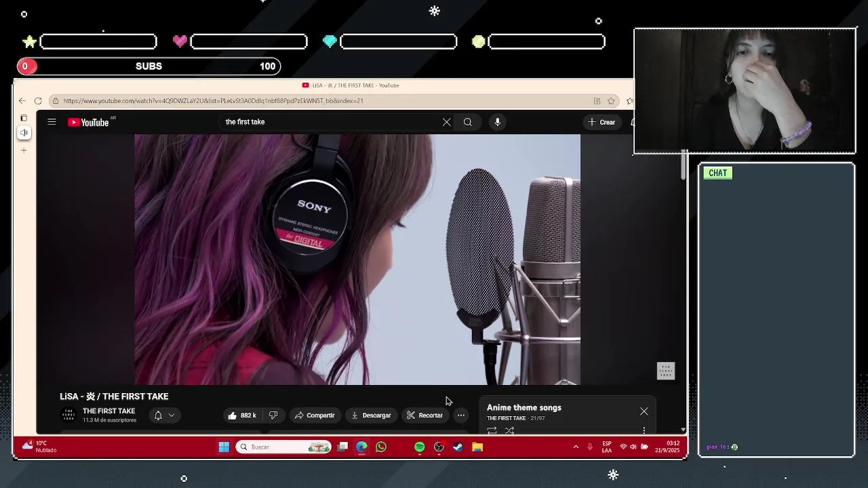Image resolution: width=868 pixels, height=488 pixels.
Task: Open Task View from the taskbar
Action: click(x=343, y=447)
